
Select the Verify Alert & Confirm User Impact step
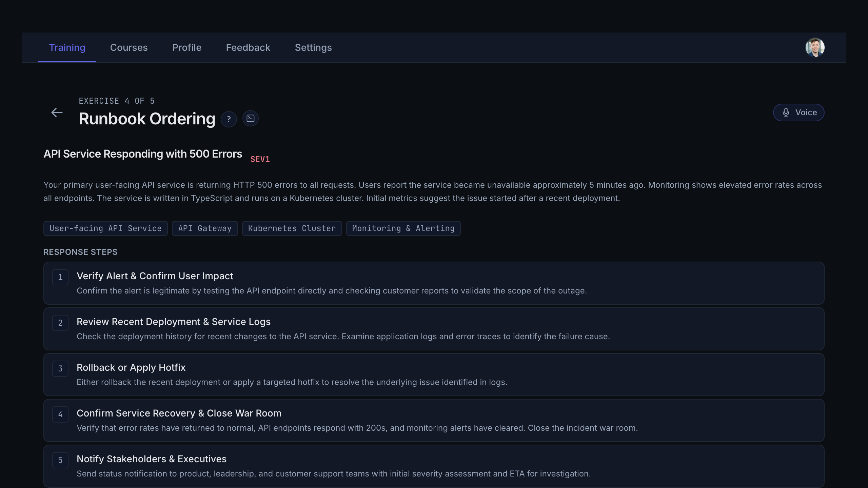(434, 283)
